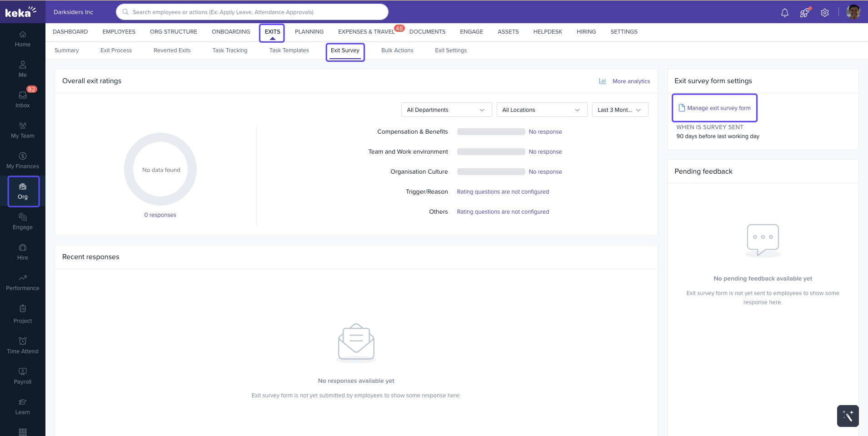Open Payroll section in sidebar
Viewport: 868px width, 436px height.
(x=23, y=376)
